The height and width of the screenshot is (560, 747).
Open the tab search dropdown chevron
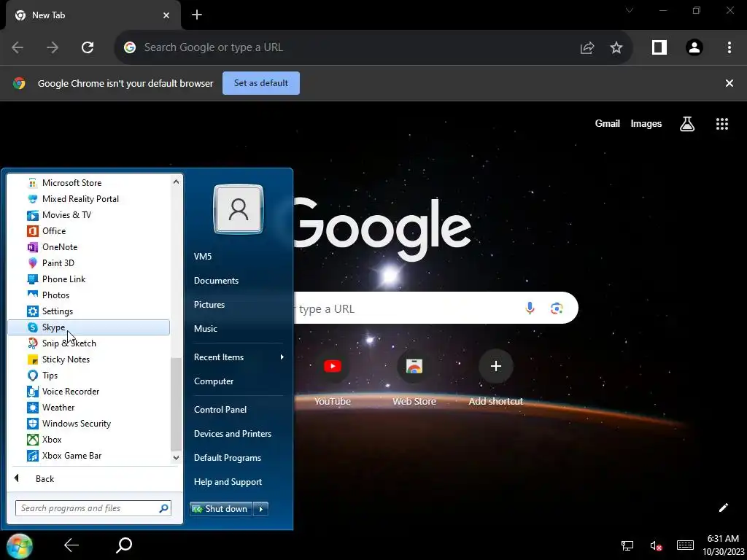(x=630, y=10)
